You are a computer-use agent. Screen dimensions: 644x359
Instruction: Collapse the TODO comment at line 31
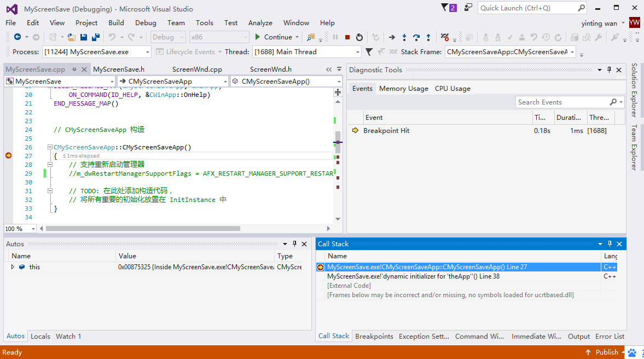pyautogui.click(x=50, y=190)
